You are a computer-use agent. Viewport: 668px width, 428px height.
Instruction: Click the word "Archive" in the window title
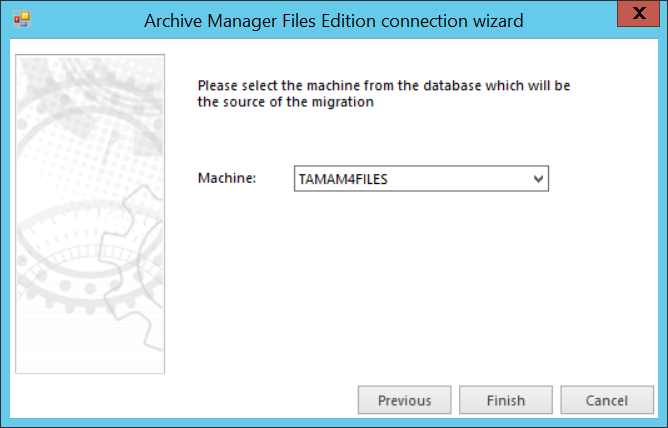coord(176,20)
